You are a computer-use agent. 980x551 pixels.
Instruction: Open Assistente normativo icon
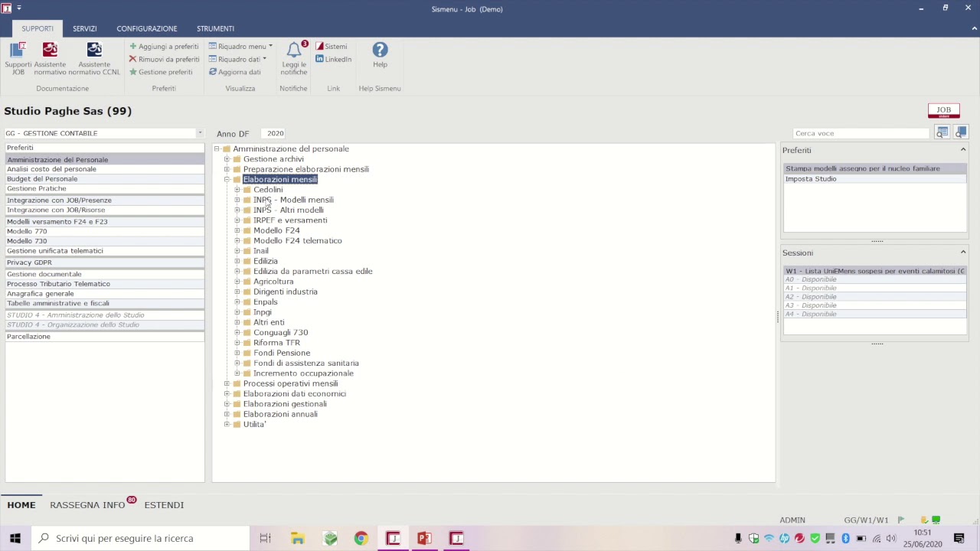tap(50, 58)
